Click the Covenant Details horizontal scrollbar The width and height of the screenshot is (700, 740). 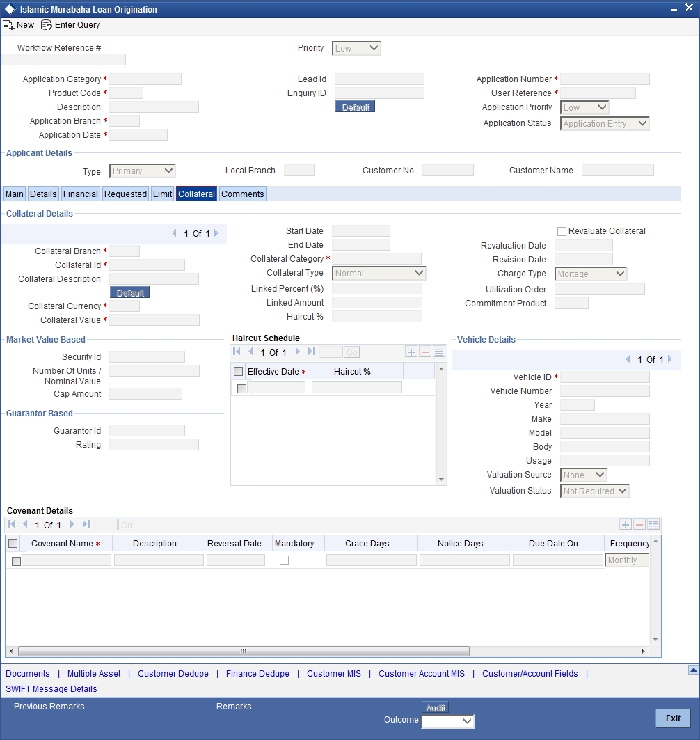coord(244,652)
